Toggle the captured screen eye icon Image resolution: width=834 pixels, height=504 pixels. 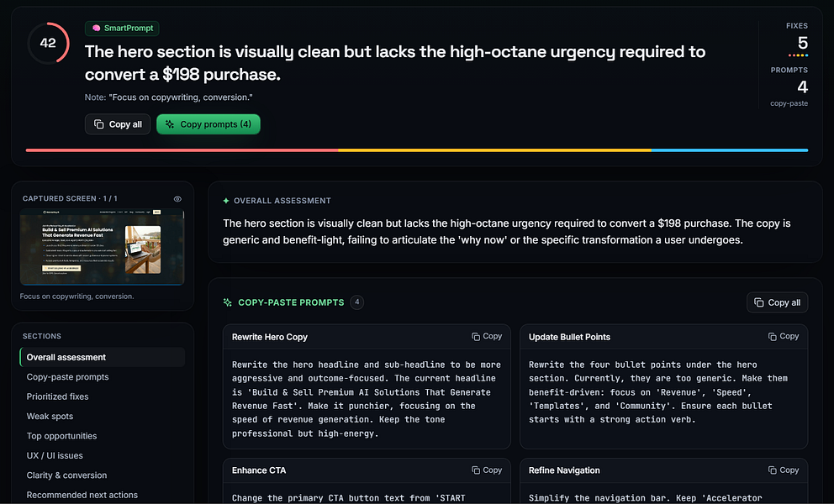[x=177, y=199]
